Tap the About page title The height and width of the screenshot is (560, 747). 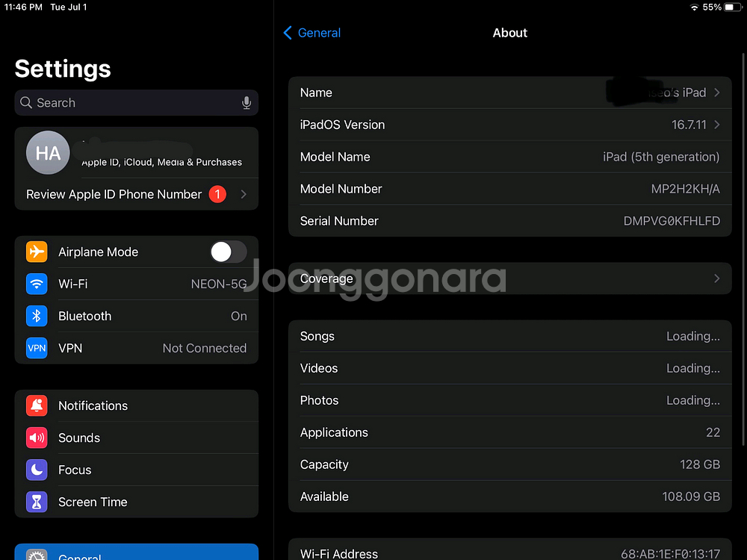point(509,33)
